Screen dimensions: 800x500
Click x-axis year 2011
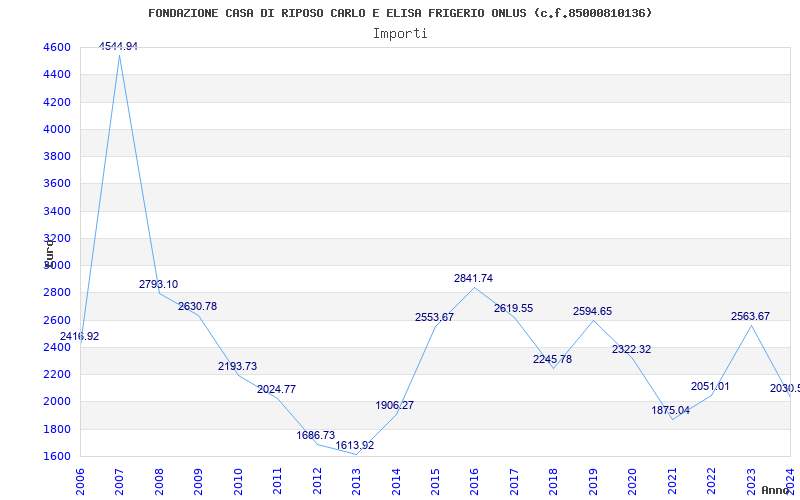(277, 482)
